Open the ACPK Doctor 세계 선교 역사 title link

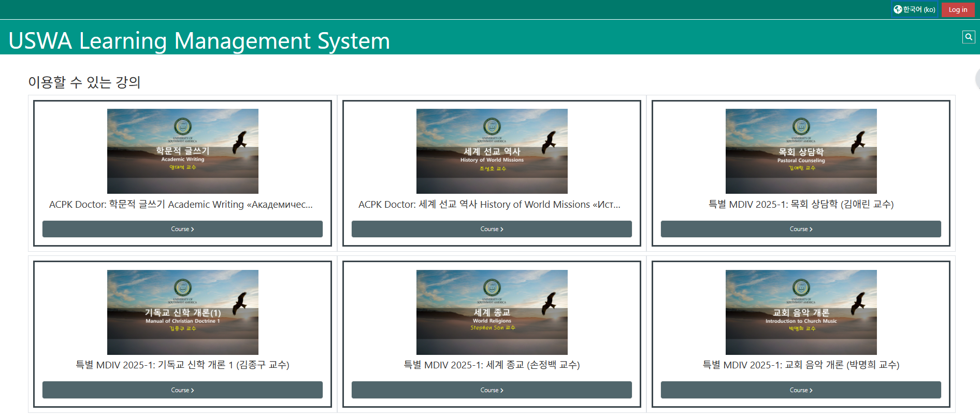[x=489, y=205]
